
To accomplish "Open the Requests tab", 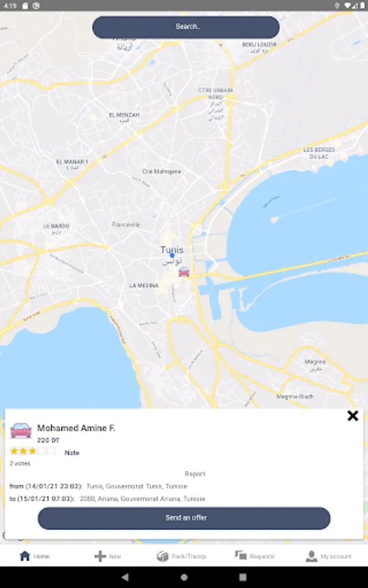I will 254,556.
